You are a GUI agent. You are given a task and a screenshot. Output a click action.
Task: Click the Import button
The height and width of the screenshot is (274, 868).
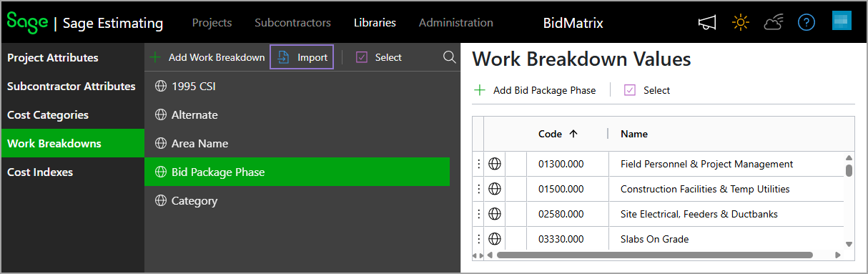pos(302,57)
